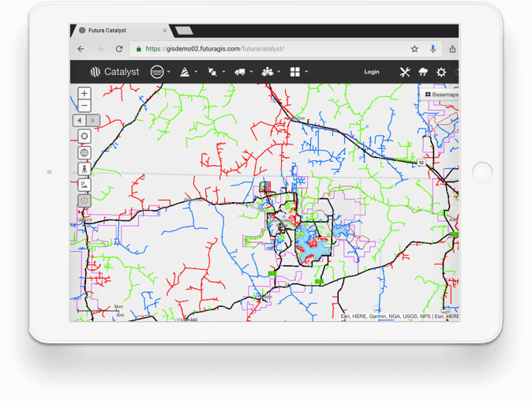Click the browser URL address bar
Viewport: 532px width, 401px height.
point(268,49)
